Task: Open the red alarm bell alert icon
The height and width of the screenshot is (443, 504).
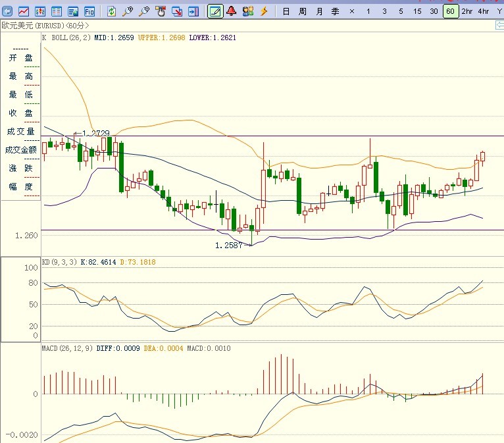Action: tap(232, 11)
